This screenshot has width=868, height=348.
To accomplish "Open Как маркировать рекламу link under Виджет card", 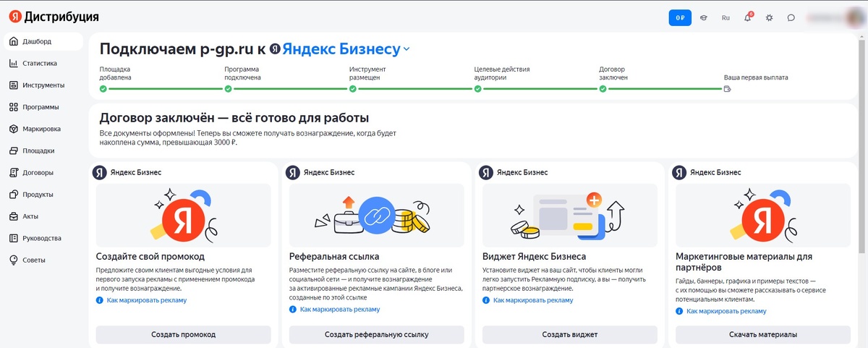I will click(532, 300).
